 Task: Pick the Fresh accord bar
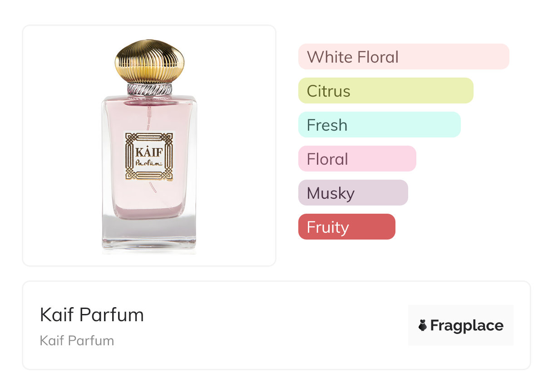tap(380, 125)
